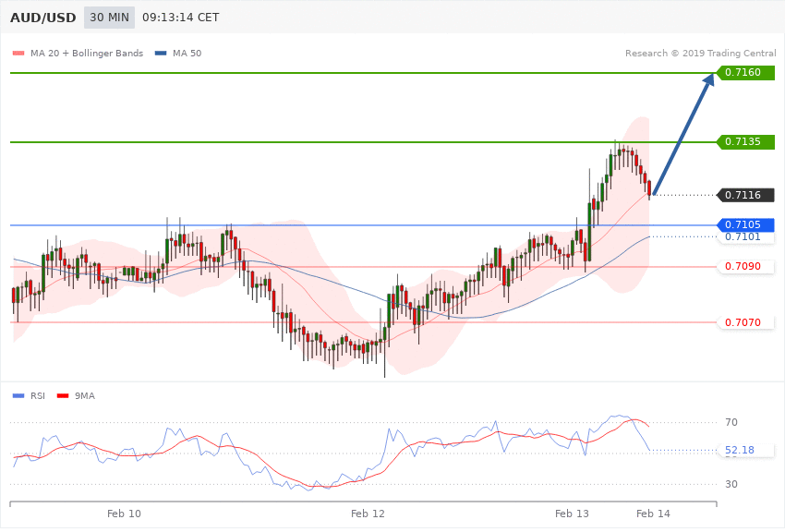Click the 0.7070 support price label
This screenshot has width=785, height=532.
coord(743,322)
